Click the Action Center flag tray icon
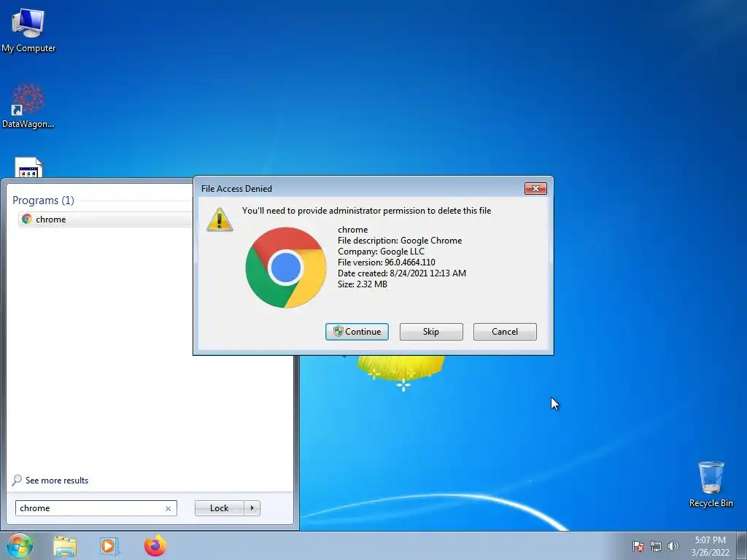 point(638,546)
